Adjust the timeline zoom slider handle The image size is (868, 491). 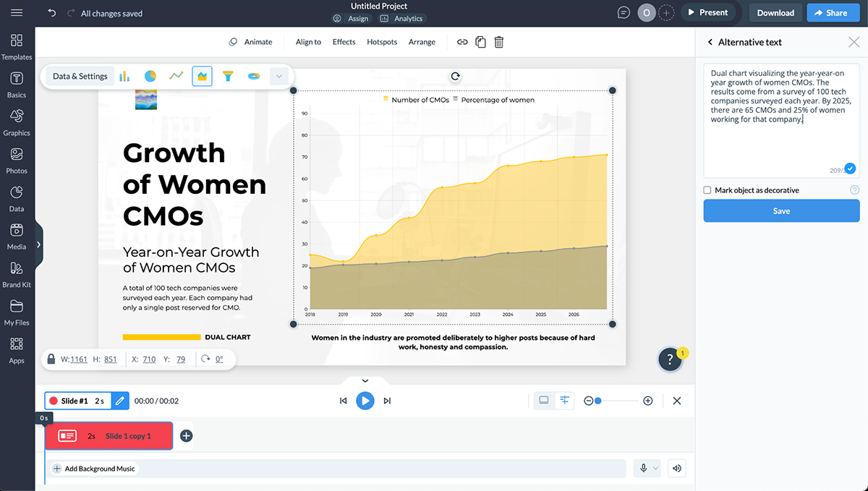598,401
